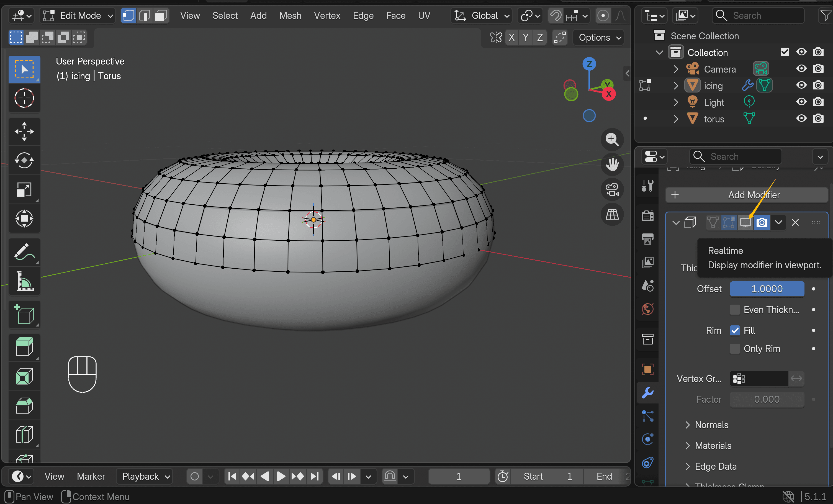Switch to face select mode
The height and width of the screenshot is (504, 833).
tap(161, 16)
